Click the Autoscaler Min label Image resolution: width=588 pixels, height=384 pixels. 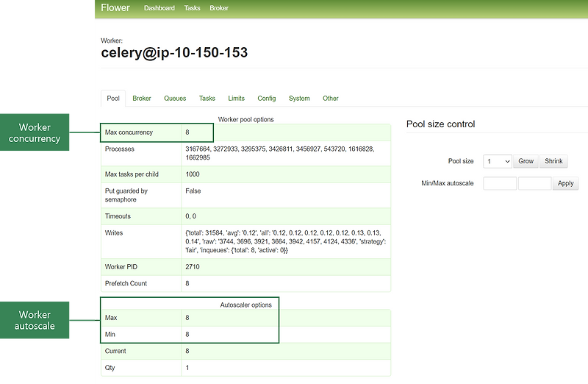[110, 335]
